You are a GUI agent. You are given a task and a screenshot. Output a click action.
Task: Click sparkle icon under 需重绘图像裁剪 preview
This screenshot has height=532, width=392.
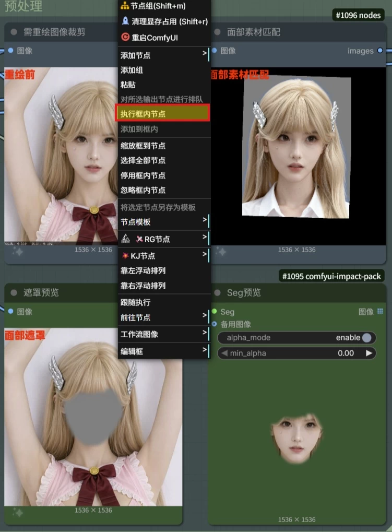[x=18, y=252]
